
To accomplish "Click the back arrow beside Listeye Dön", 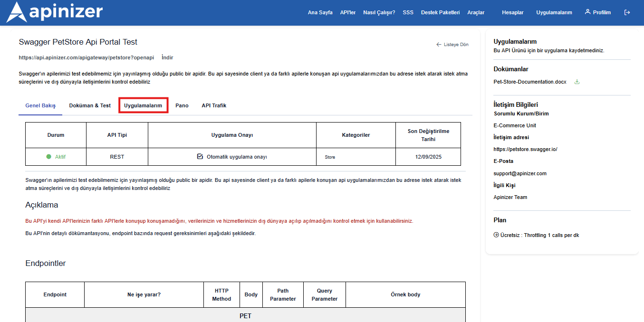I will (x=439, y=45).
